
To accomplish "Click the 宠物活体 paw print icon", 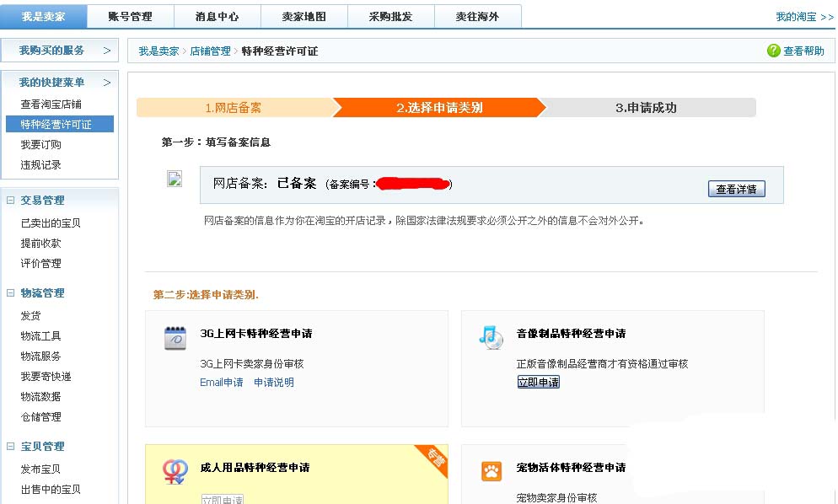I will (x=491, y=471).
